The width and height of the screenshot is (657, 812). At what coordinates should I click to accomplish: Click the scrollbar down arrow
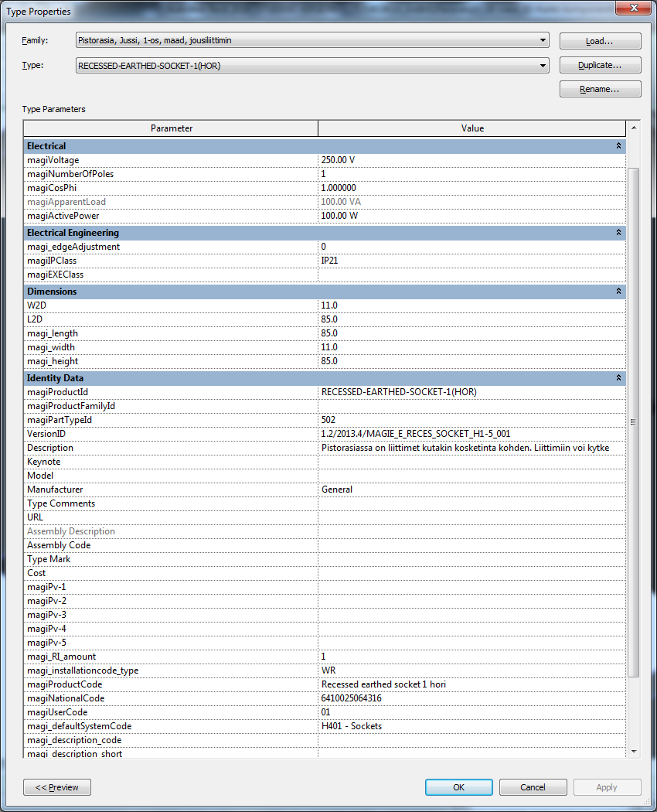pyautogui.click(x=633, y=752)
